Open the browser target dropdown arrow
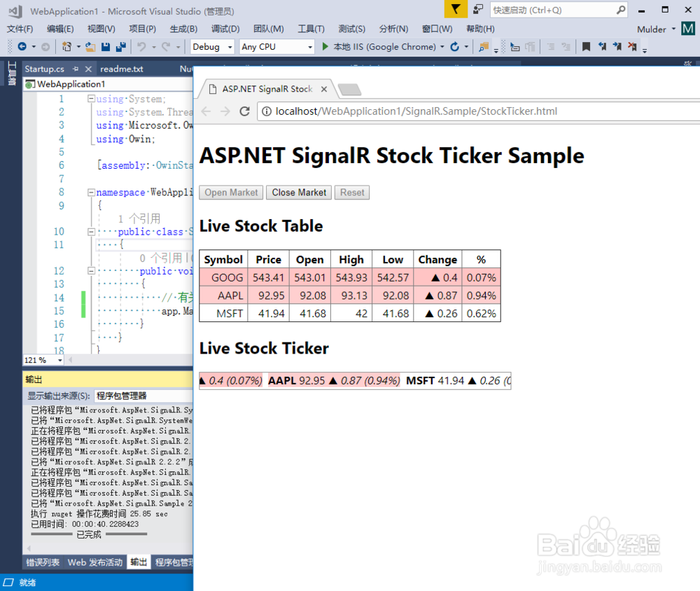Image resolution: width=700 pixels, height=591 pixels. 442,46
